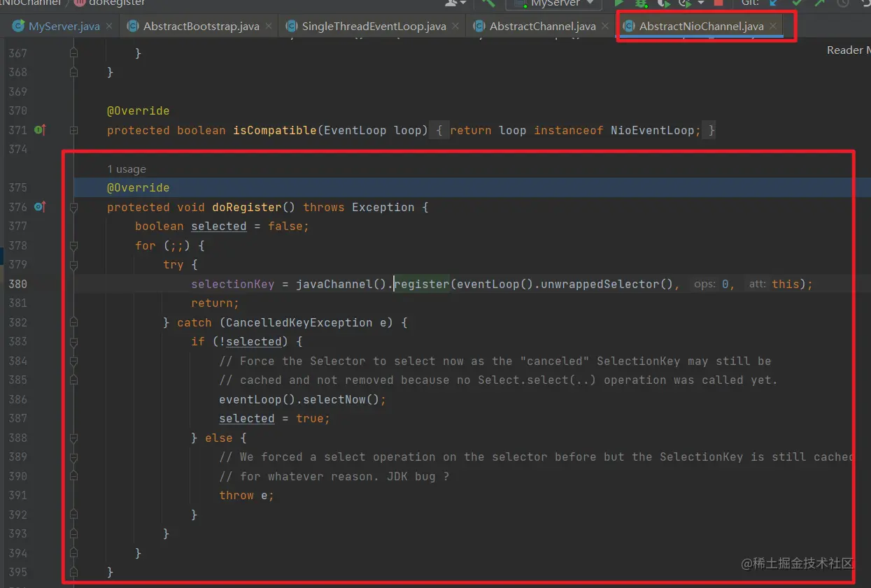
Task: Click the AbstractChannel.java tab class icon
Action: point(479,27)
